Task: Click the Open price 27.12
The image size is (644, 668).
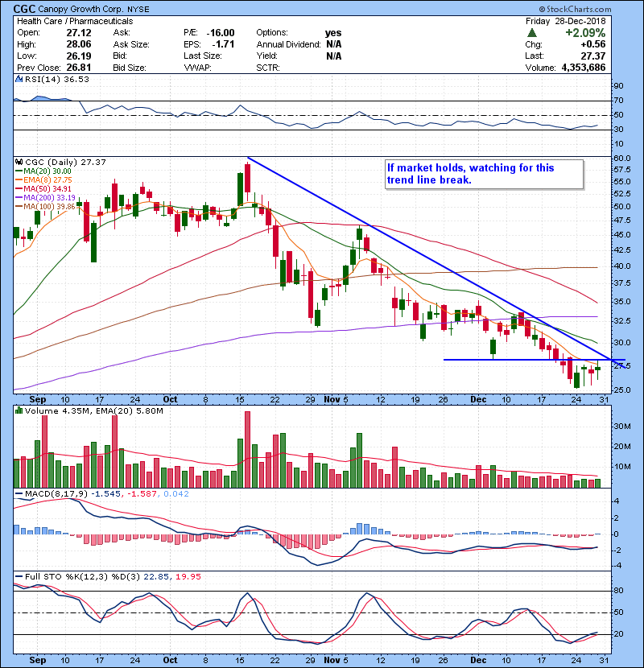Action: [79, 33]
